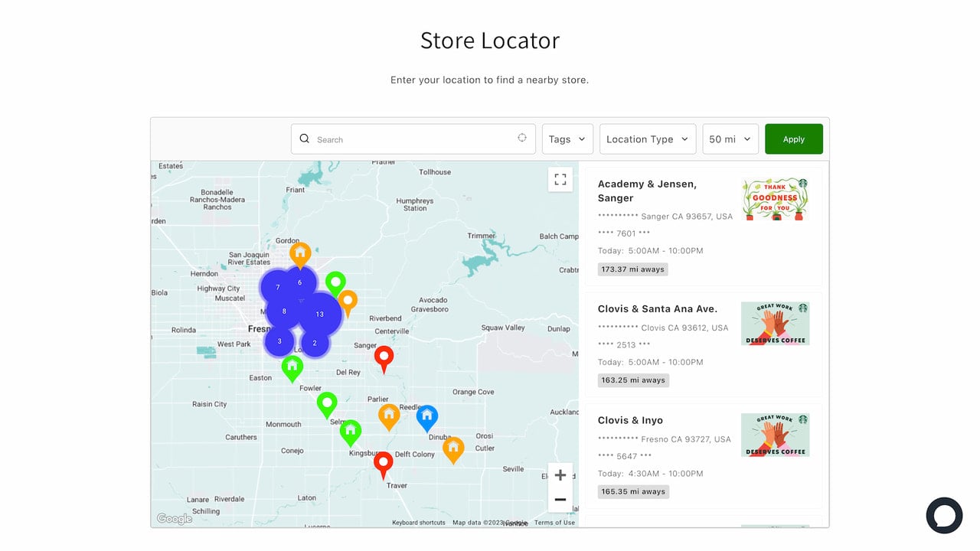
Task: Zoom in with the map plus button
Action: pos(560,475)
